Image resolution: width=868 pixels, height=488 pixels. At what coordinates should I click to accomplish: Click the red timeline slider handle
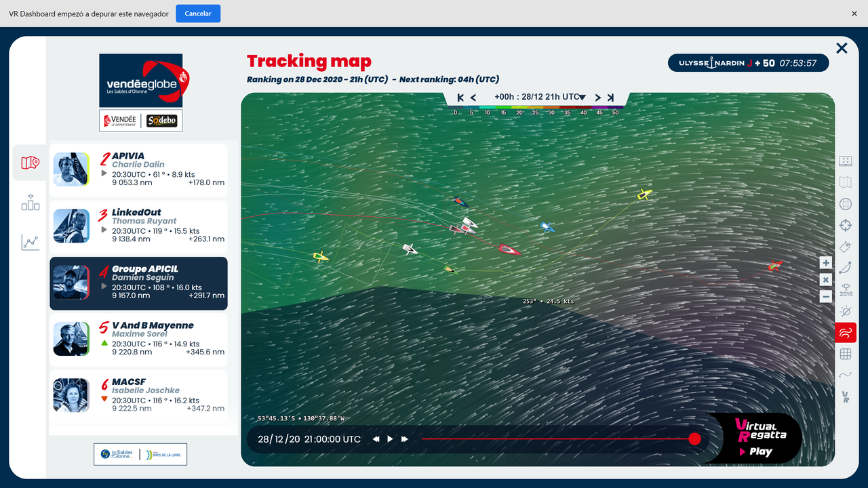click(x=694, y=439)
